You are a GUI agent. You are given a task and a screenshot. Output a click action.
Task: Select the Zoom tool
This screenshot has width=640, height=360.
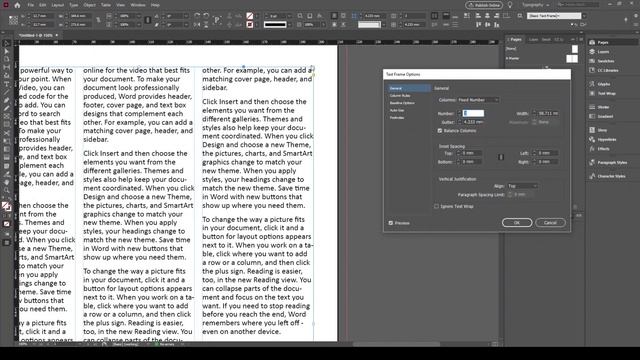7,190
